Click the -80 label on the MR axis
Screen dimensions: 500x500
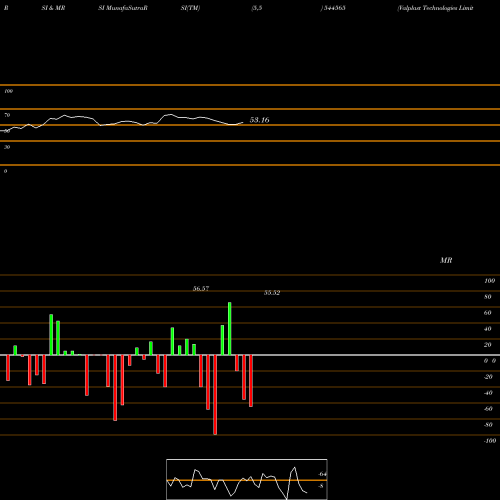click(488, 425)
